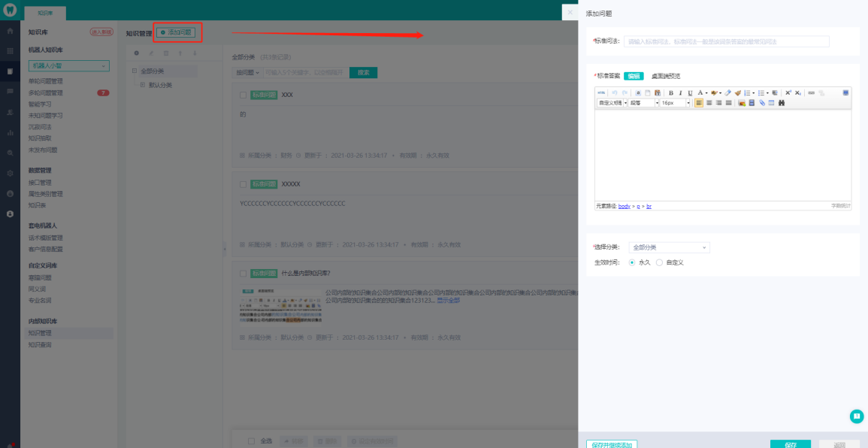Underline the selected answer text
The image size is (868, 448).
pyautogui.click(x=691, y=93)
